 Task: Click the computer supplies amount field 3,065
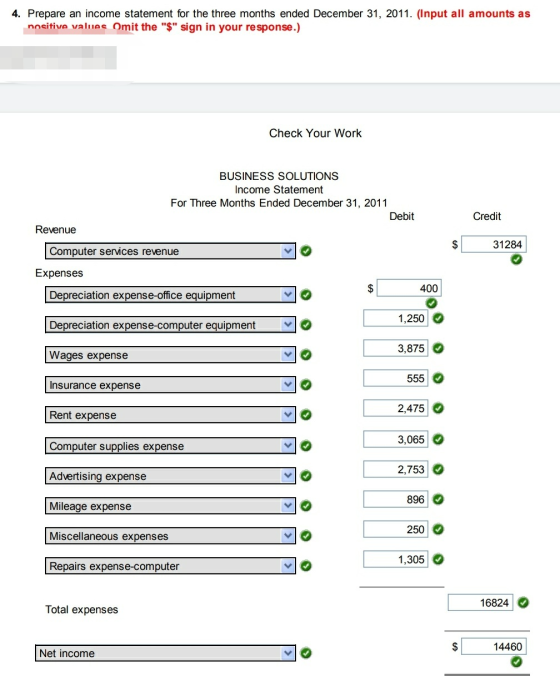click(x=396, y=439)
